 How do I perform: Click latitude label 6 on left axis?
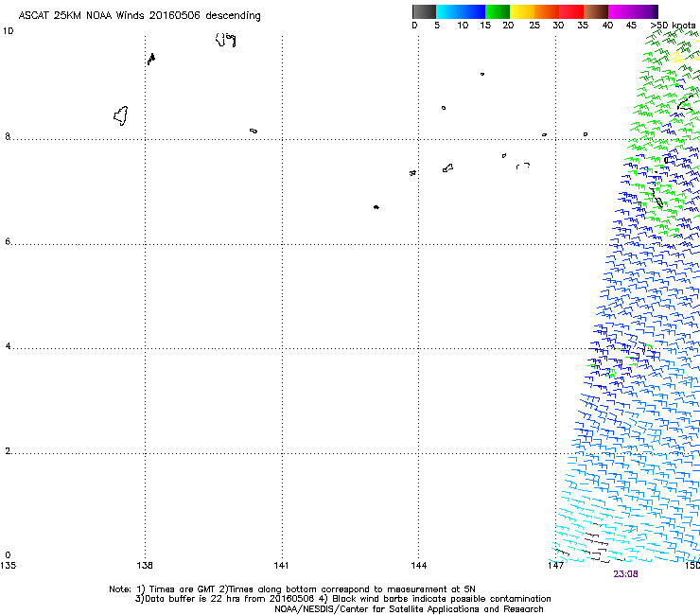(x=8, y=241)
